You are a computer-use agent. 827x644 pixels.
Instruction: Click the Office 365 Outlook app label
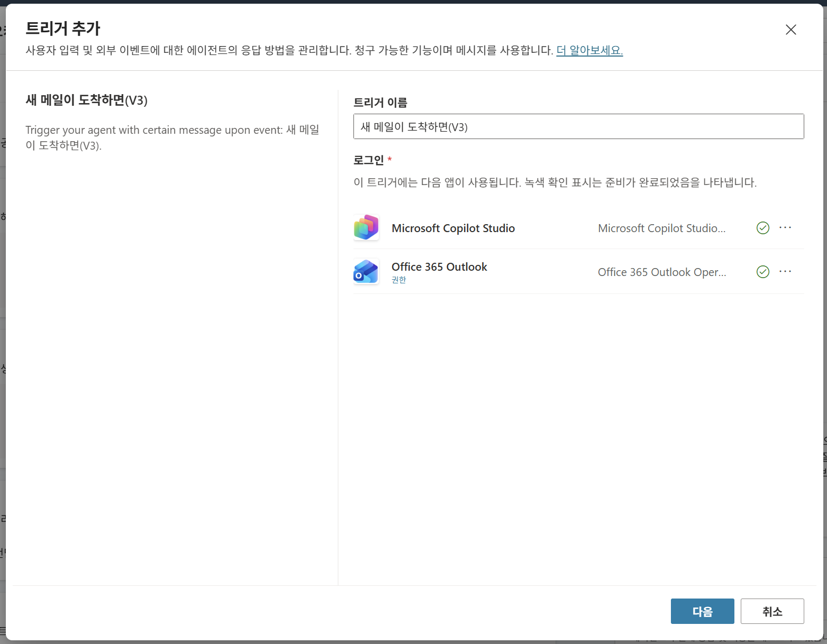click(439, 267)
